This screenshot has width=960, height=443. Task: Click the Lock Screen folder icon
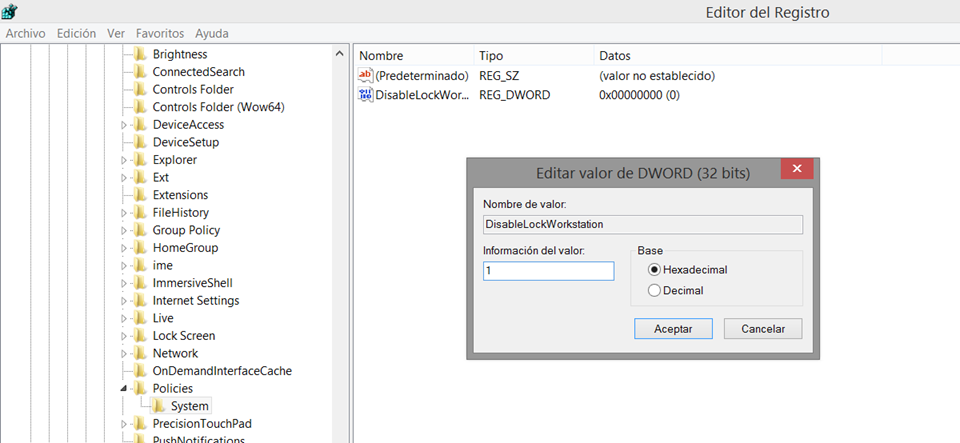pos(140,336)
